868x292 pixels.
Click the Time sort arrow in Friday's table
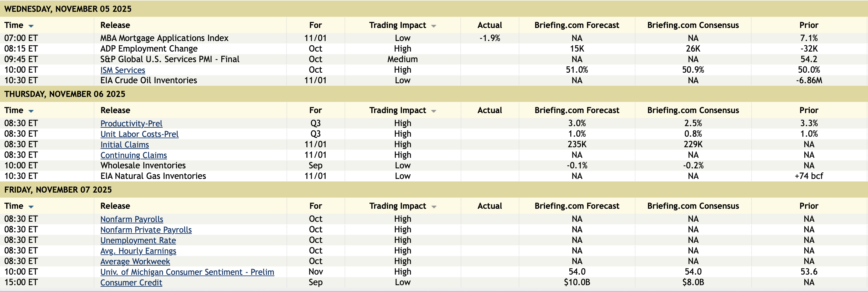(x=31, y=207)
